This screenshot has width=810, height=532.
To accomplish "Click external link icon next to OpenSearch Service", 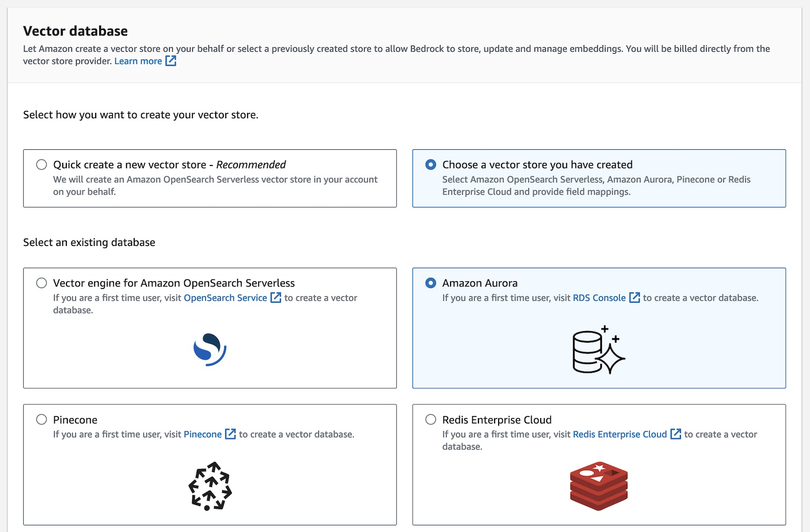I will [x=275, y=298].
